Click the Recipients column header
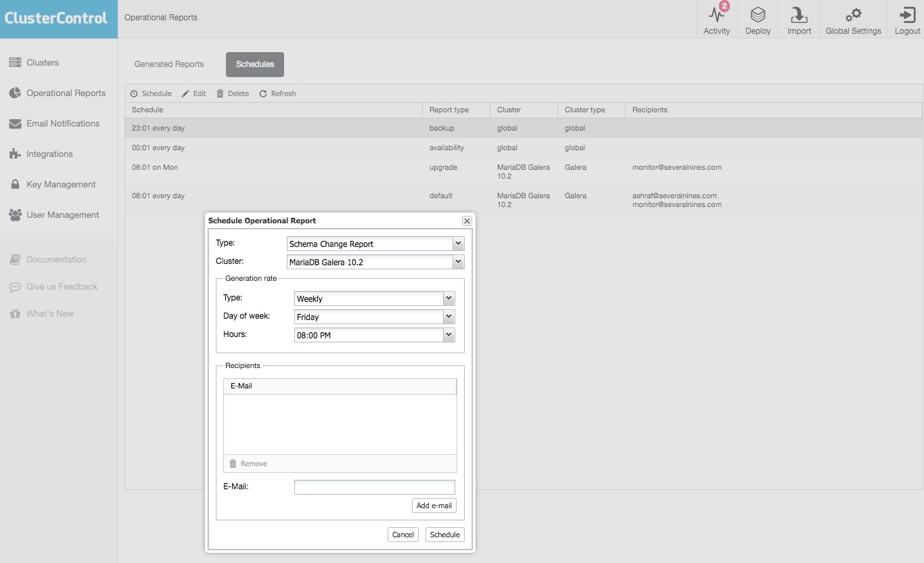Viewport: 924px width, 563px height. click(x=774, y=110)
